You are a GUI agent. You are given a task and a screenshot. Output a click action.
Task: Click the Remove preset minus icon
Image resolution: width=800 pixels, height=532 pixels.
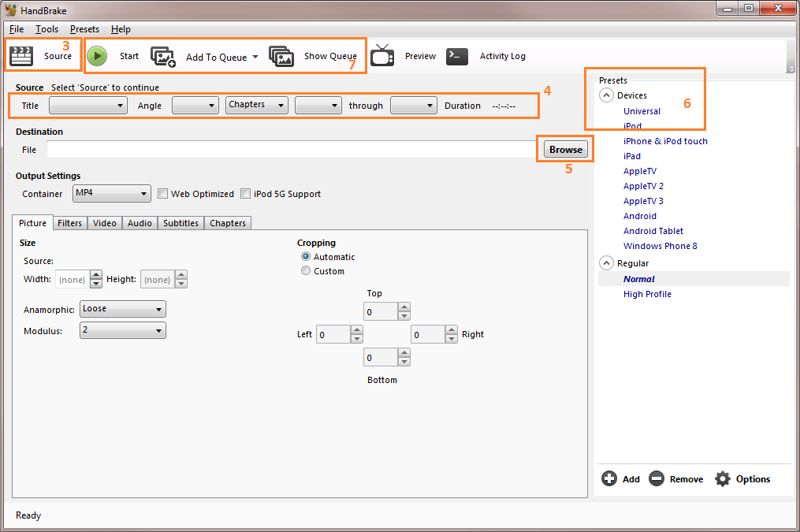657,478
